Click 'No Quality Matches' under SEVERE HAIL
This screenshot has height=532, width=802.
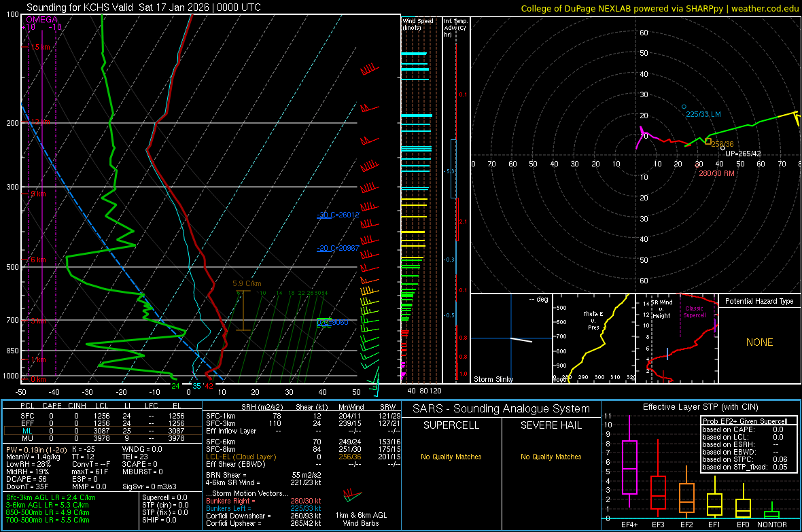click(551, 457)
